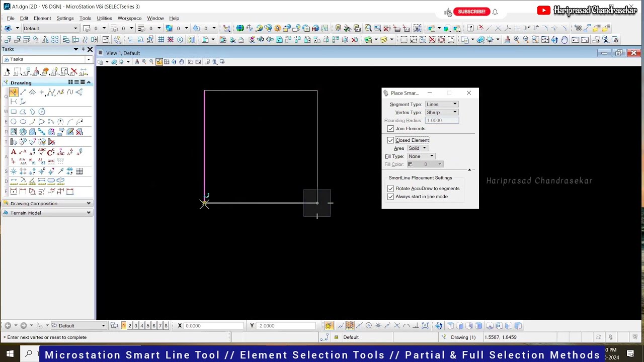
Task: Uncheck the Closed Element checkbox
Action: (390, 140)
